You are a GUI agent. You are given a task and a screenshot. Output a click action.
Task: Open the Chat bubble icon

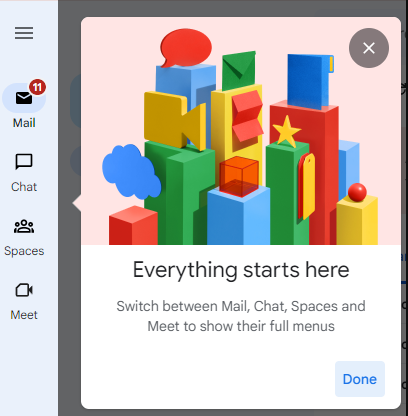click(x=24, y=162)
